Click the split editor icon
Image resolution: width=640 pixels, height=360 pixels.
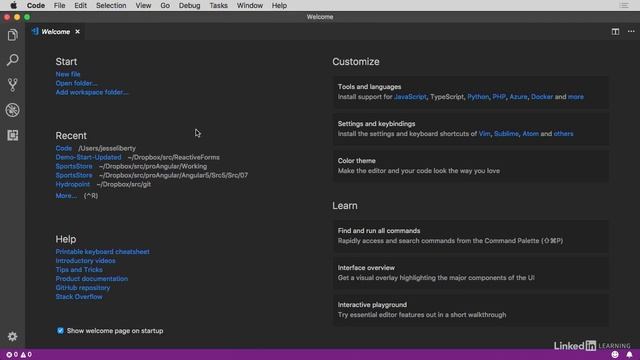pos(615,31)
